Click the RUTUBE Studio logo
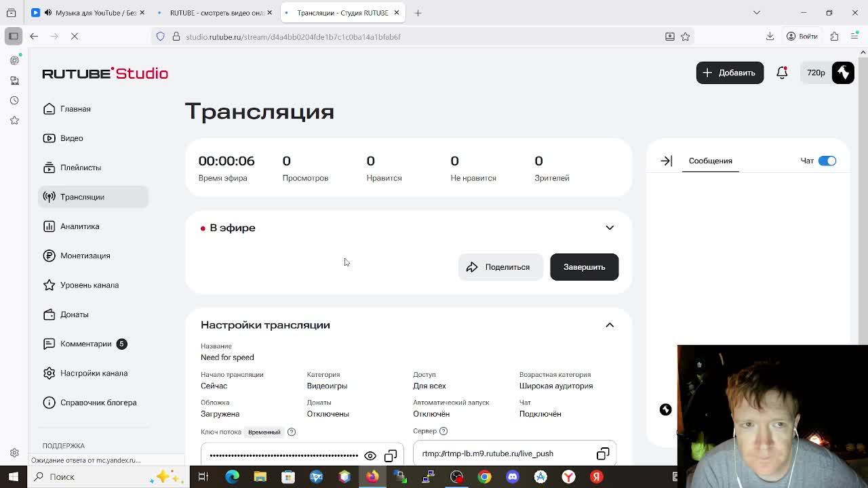The image size is (868, 488). (105, 73)
